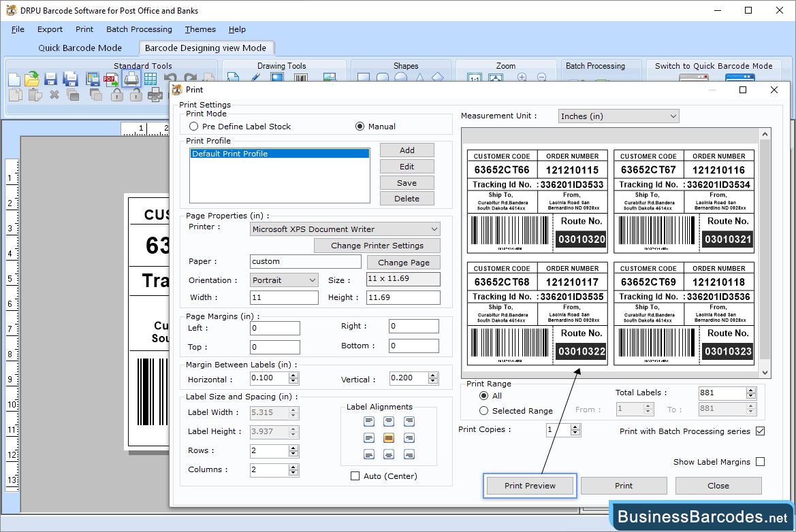Click the highlighted printer icon in Standard Tools
This screenshot has width=796, height=532.
click(131, 79)
